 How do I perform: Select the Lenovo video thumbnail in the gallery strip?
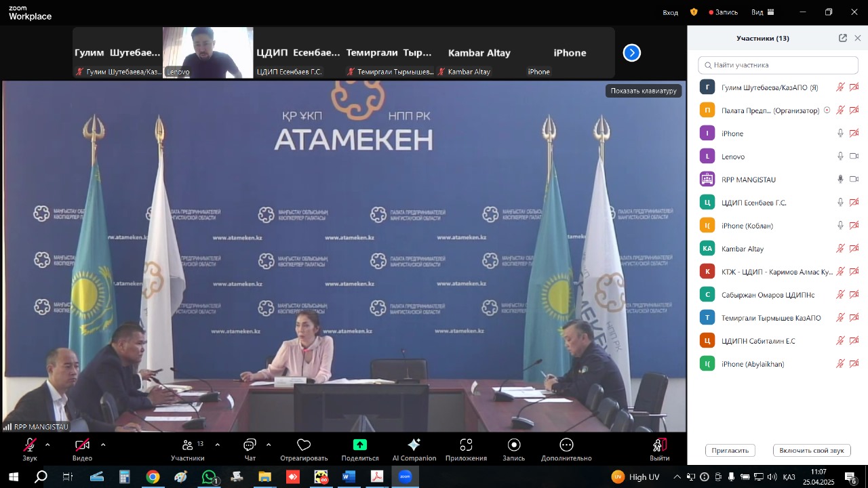click(x=208, y=53)
